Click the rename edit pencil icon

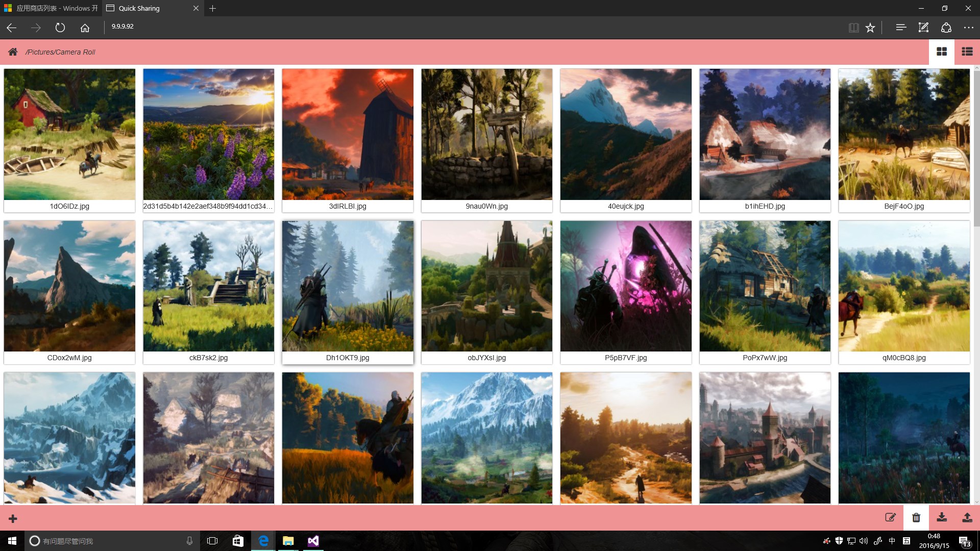tap(890, 517)
